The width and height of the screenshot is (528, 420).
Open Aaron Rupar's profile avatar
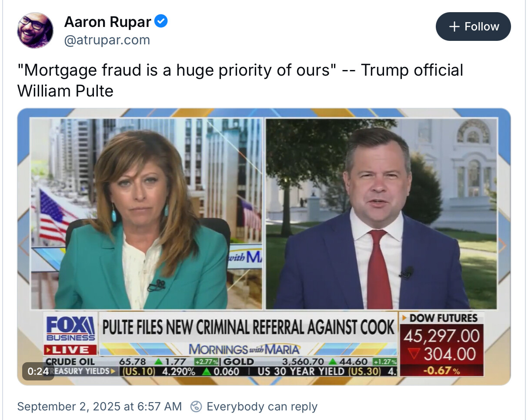click(x=35, y=30)
